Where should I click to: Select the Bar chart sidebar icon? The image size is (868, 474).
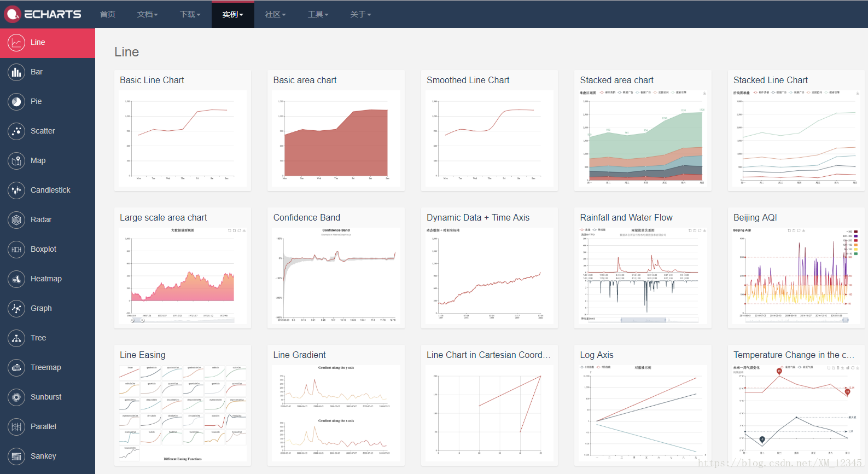[x=16, y=72]
